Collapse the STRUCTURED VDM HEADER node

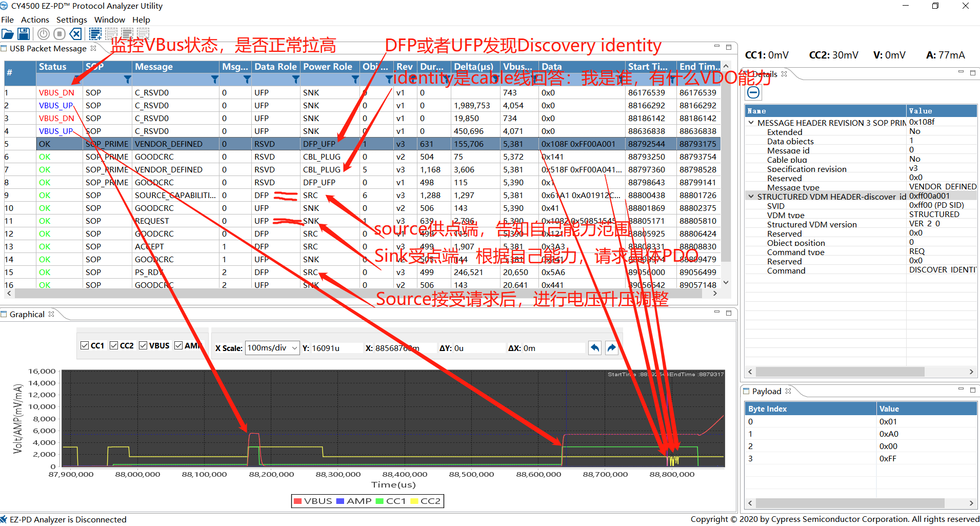pos(751,197)
